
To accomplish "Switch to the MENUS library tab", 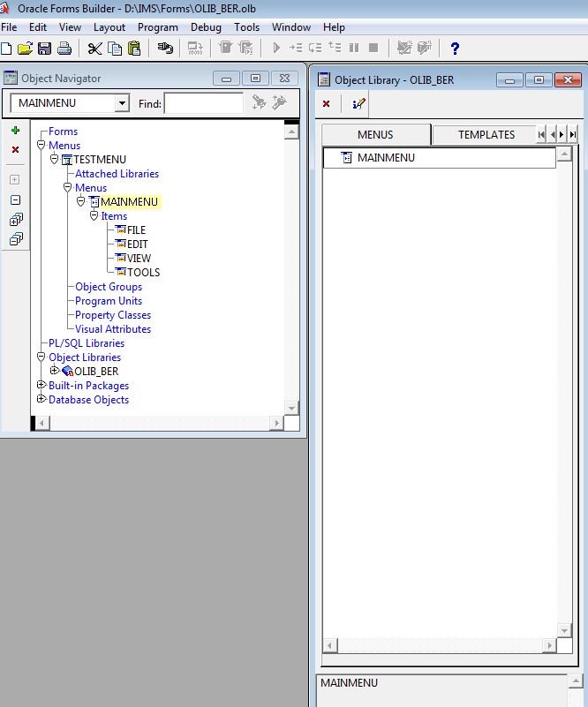I will 375,135.
